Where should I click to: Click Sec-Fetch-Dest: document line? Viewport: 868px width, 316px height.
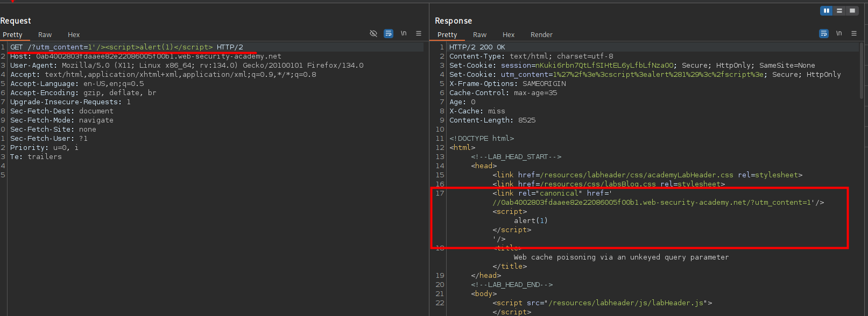click(62, 111)
